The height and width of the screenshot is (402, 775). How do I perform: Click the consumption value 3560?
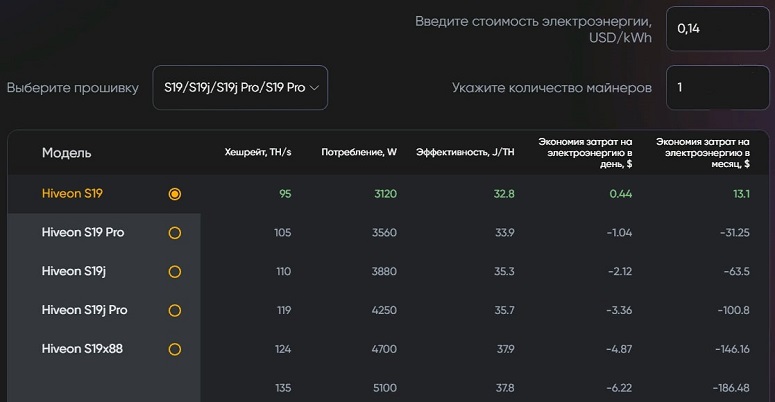coord(385,232)
